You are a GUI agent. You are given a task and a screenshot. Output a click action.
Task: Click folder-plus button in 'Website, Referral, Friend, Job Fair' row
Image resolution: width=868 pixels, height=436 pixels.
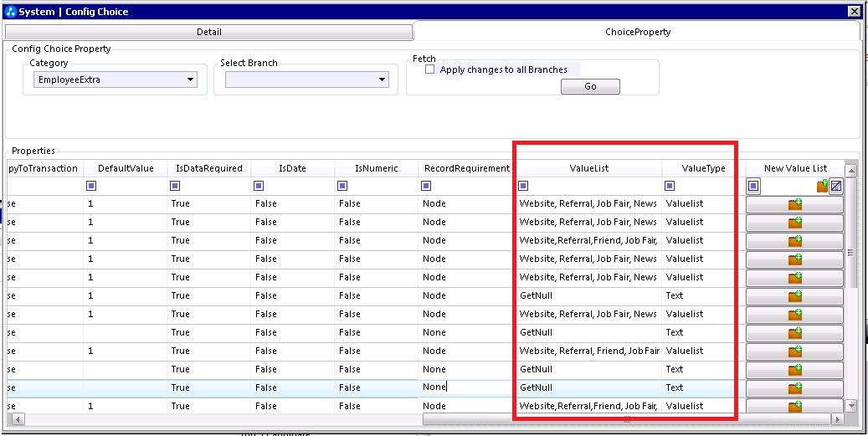795,351
